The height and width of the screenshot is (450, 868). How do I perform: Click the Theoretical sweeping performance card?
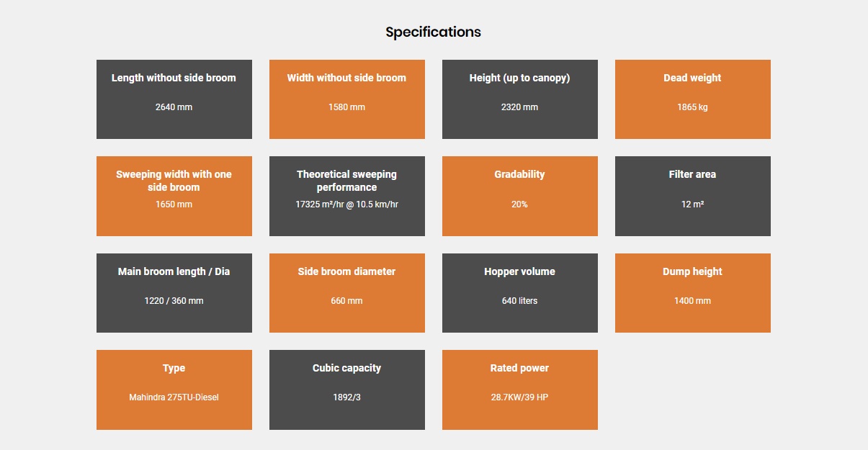click(x=347, y=196)
